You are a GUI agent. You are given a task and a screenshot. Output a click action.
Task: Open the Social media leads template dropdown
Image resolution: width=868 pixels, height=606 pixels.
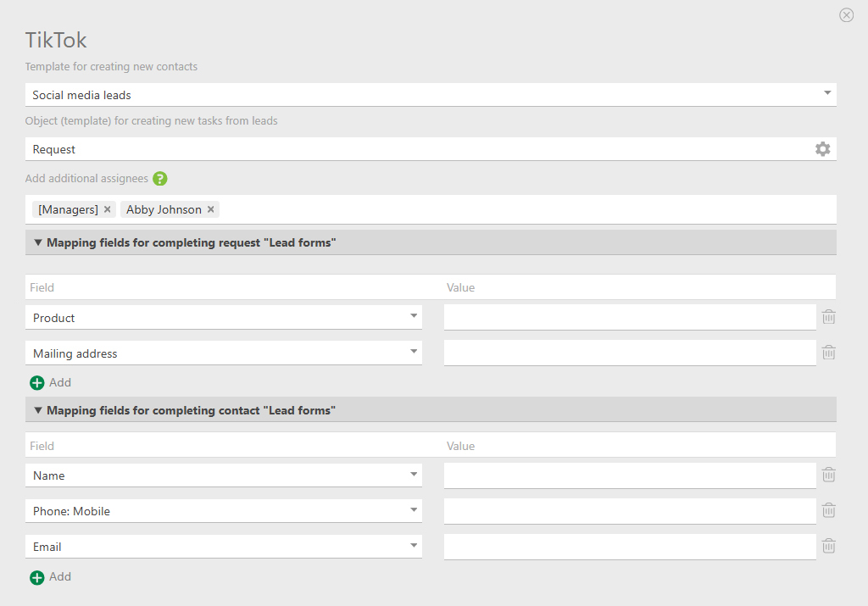tap(827, 94)
